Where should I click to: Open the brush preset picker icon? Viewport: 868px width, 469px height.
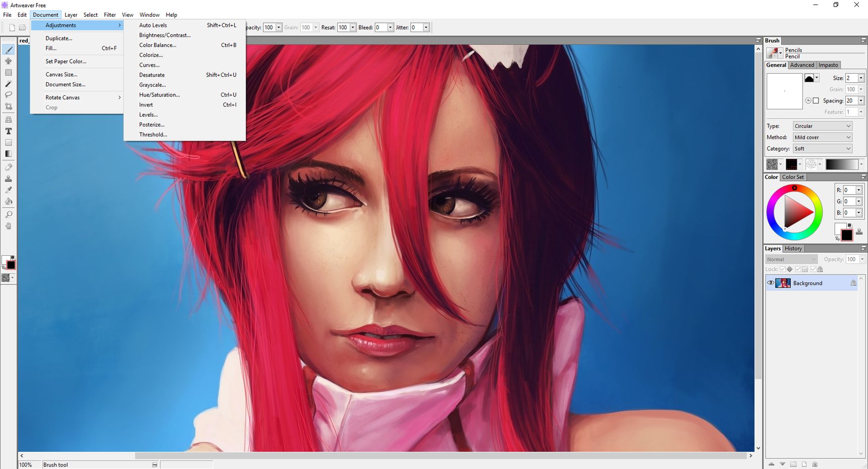pos(774,52)
